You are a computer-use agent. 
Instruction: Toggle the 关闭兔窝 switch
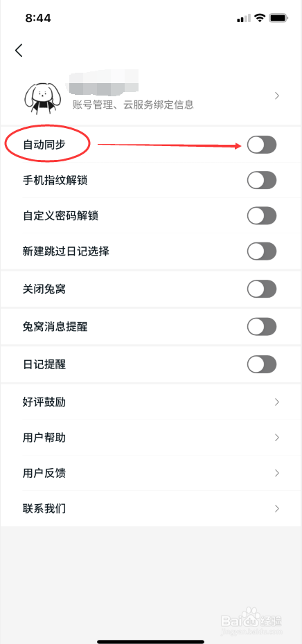[262, 289]
